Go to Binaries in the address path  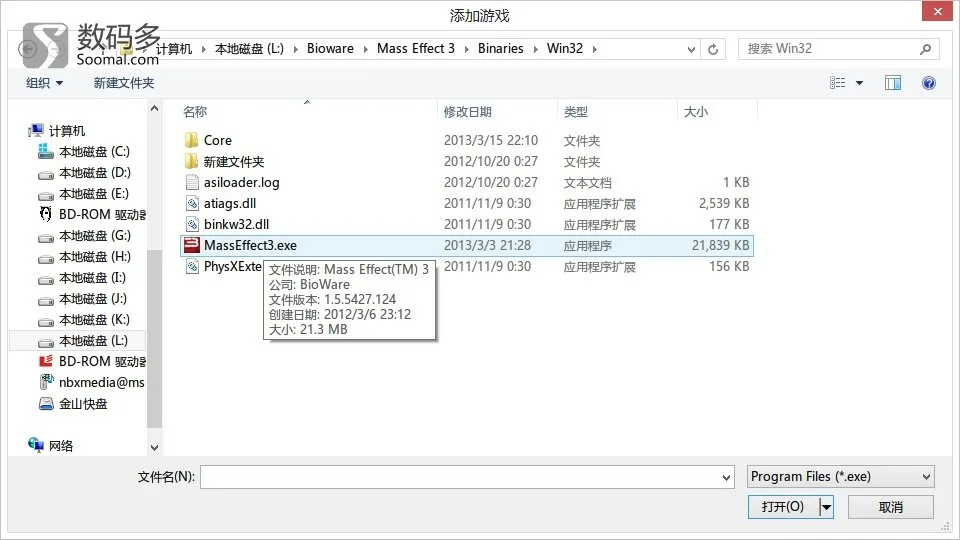[x=500, y=48]
